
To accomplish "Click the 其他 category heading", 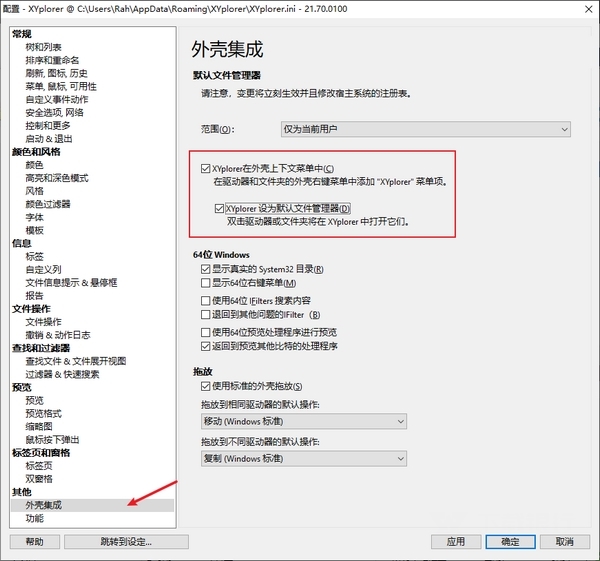I will coord(21,492).
